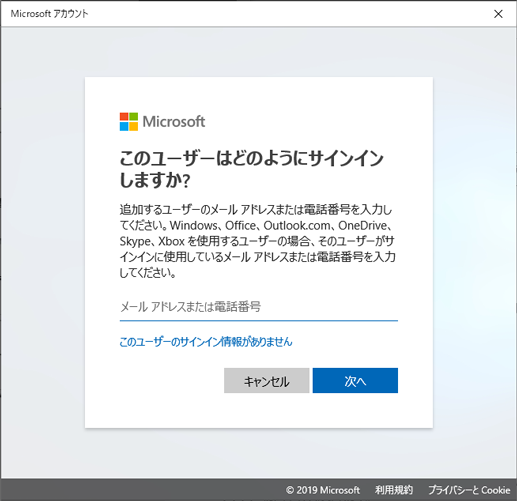Click the description paragraph mentioning Outlook.com
Screen dimensions: 517x501
coord(258,241)
